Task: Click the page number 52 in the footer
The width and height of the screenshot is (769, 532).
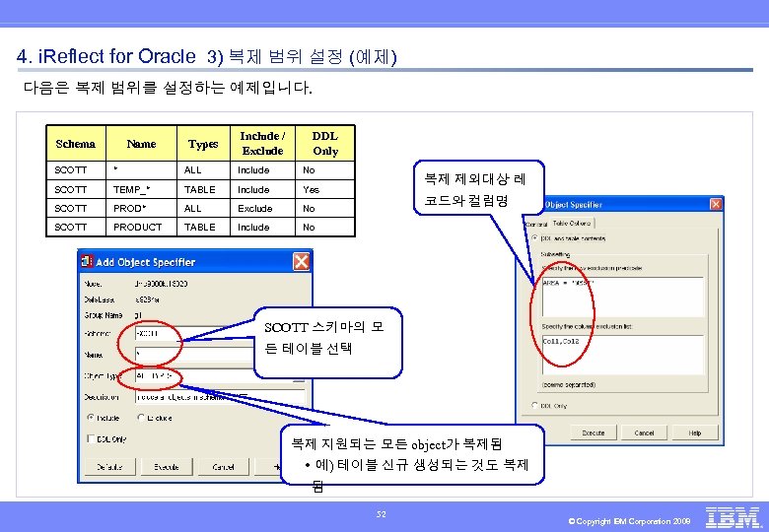Action: tap(382, 514)
